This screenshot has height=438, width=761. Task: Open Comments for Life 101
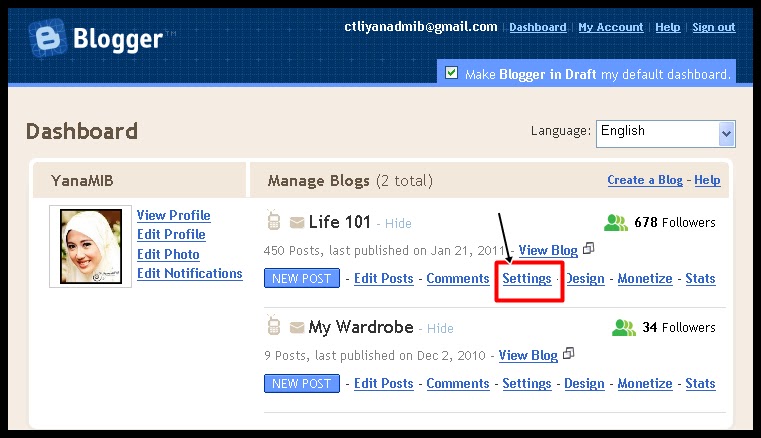click(458, 279)
